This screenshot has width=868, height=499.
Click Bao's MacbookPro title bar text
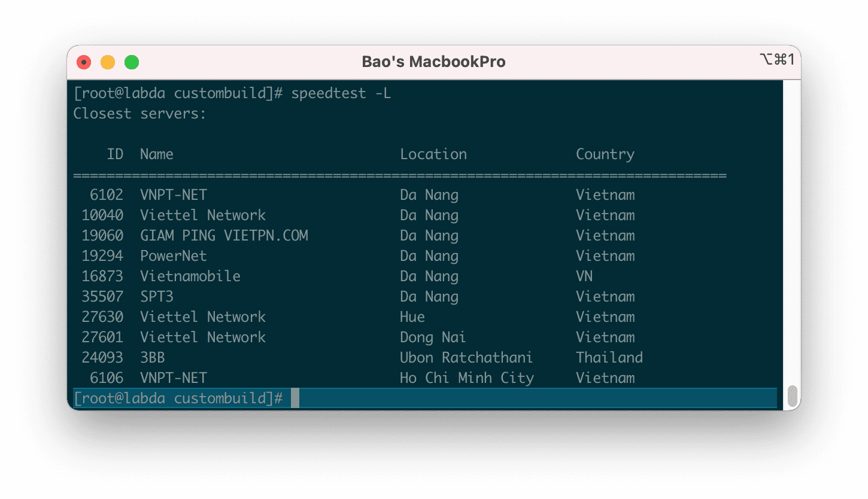(x=434, y=62)
